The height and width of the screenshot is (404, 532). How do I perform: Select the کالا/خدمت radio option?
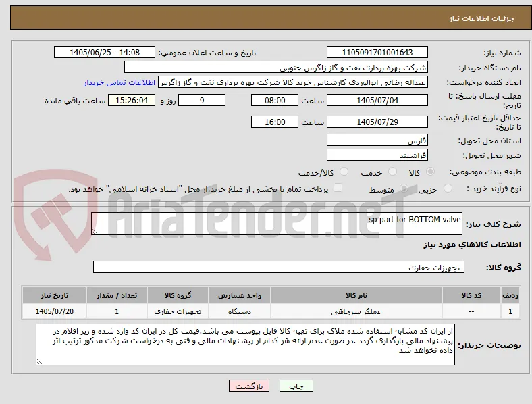[344, 172]
